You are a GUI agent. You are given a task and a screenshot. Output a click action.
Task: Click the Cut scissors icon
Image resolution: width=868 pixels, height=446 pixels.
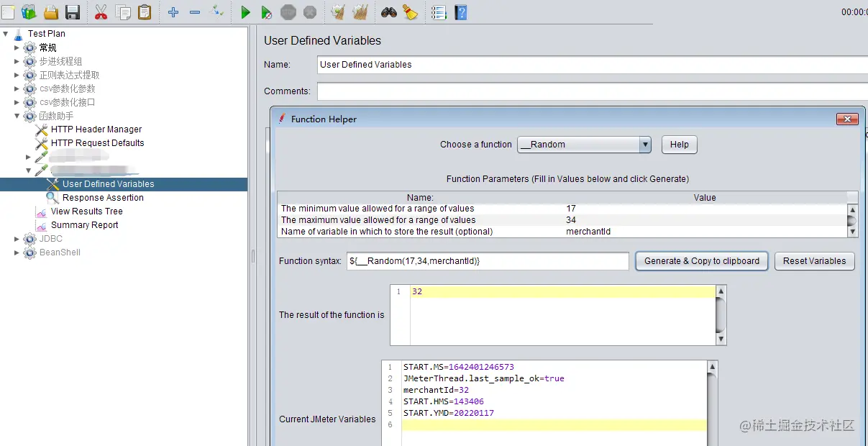(x=101, y=12)
